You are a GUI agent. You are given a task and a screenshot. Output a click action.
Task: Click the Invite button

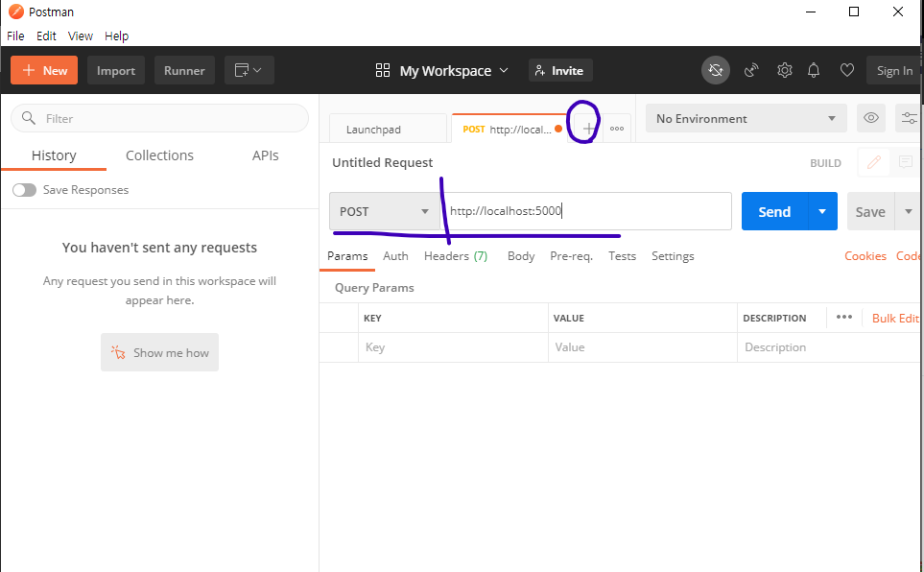[x=559, y=71]
